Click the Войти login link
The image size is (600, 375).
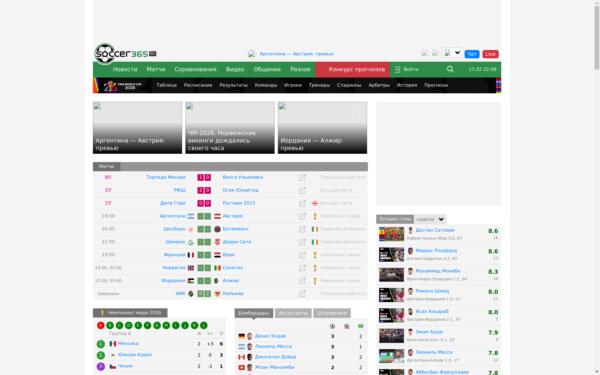click(x=411, y=69)
